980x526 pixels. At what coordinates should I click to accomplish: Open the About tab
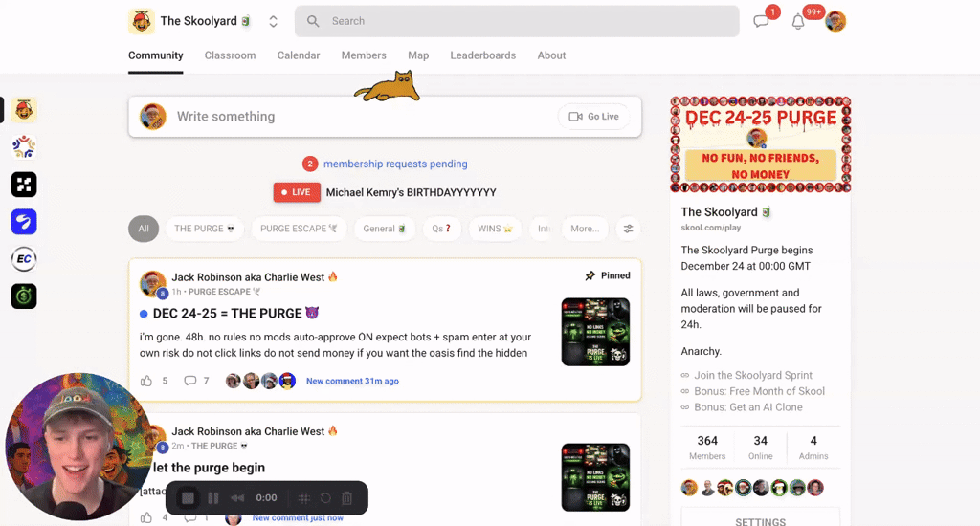click(551, 55)
